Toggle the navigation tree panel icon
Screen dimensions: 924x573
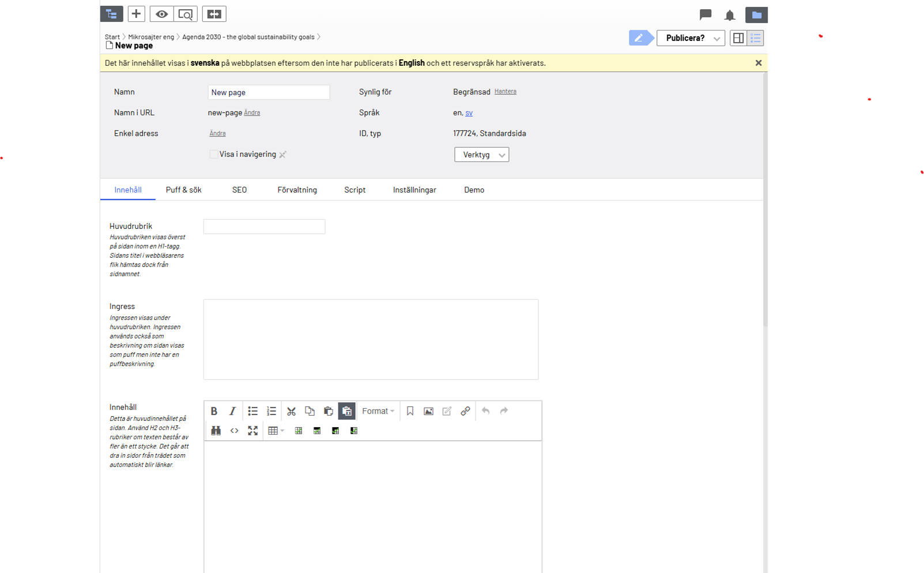click(x=111, y=14)
